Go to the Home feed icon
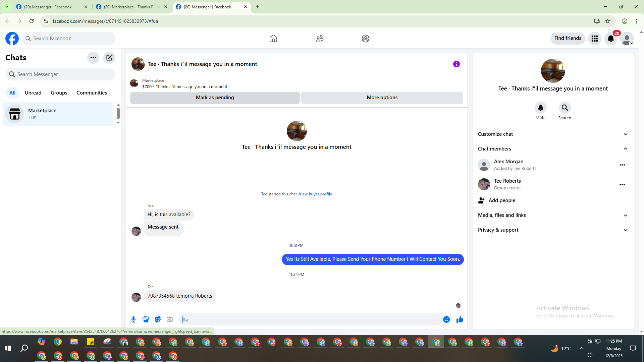Screen dimensions: 644x362 tap(273, 39)
